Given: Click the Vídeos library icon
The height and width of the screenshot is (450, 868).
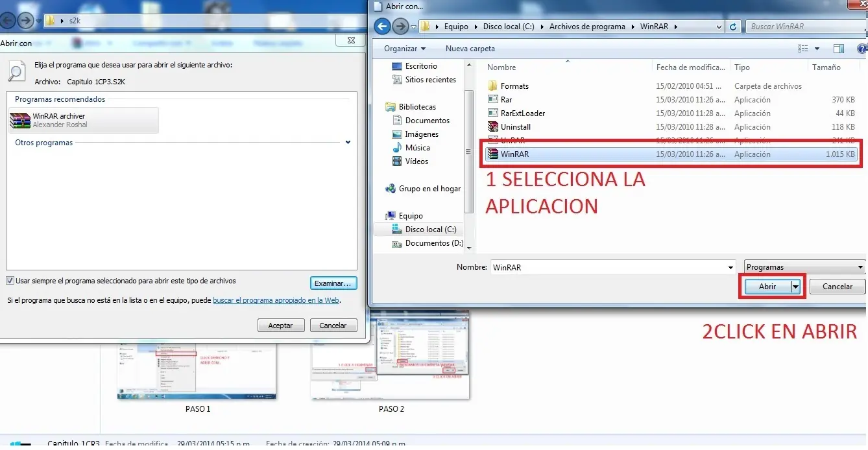Looking at the screenshot, I should pos(397,161).
